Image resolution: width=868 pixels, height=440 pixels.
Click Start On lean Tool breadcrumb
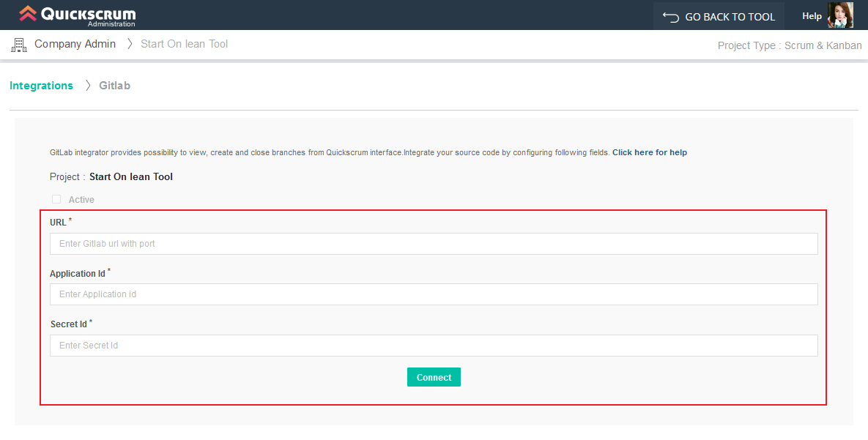(x=184, y=44)
